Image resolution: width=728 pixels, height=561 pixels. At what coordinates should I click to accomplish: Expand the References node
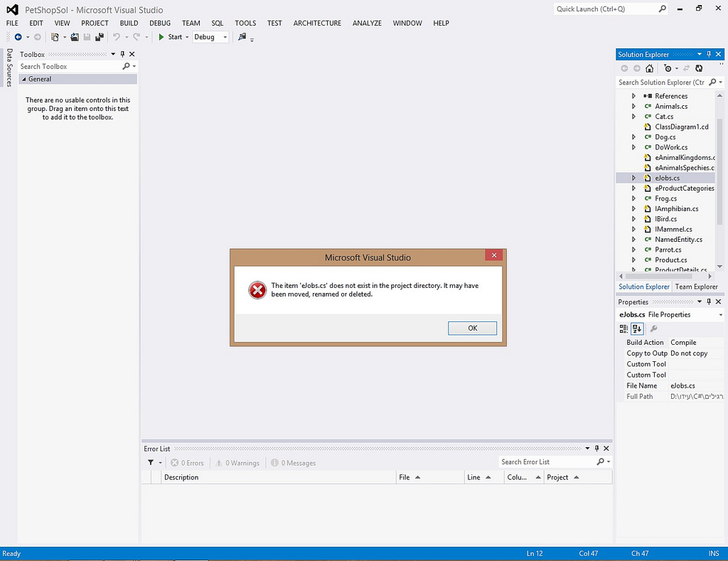pos(633,96)
